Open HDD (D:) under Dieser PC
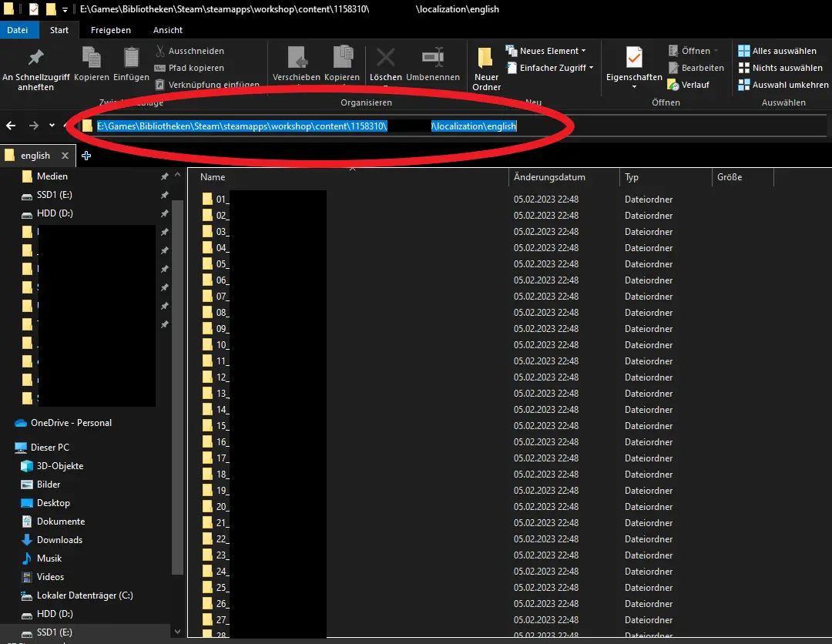Viewport: 832px width, 644px height. 47,614
